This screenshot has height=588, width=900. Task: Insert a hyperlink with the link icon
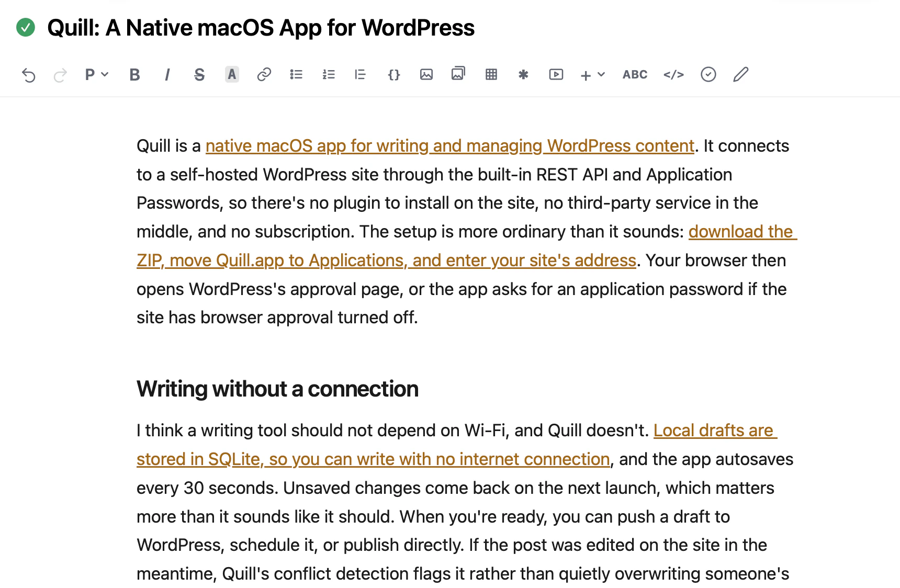[264, 75]
